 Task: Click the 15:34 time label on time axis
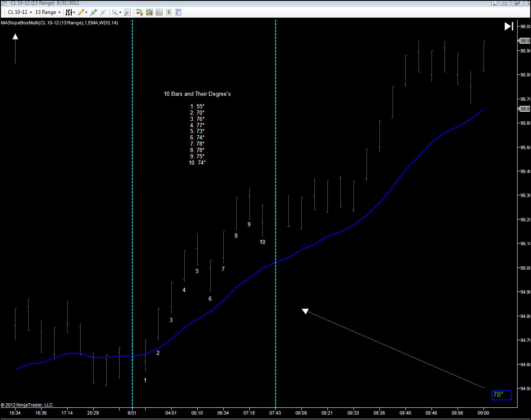click(x=15, y=413)
